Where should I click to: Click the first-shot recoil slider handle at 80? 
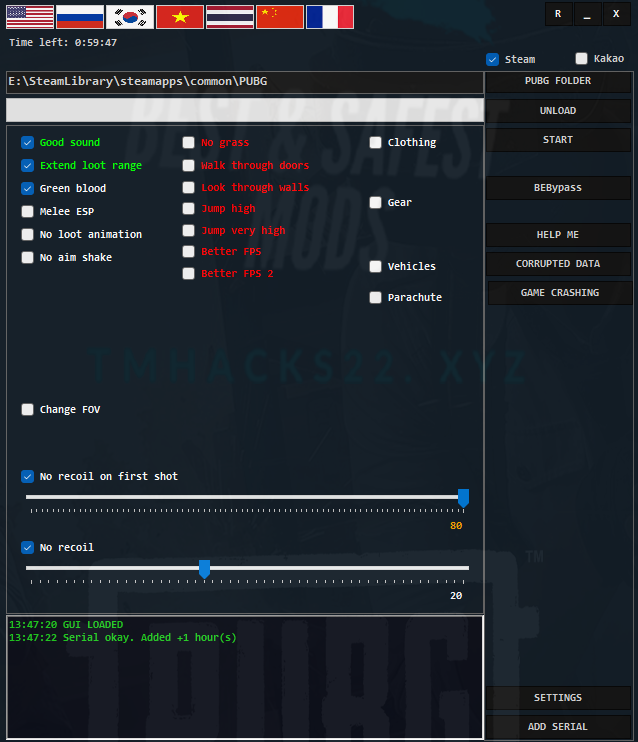(x=463, y=498)
